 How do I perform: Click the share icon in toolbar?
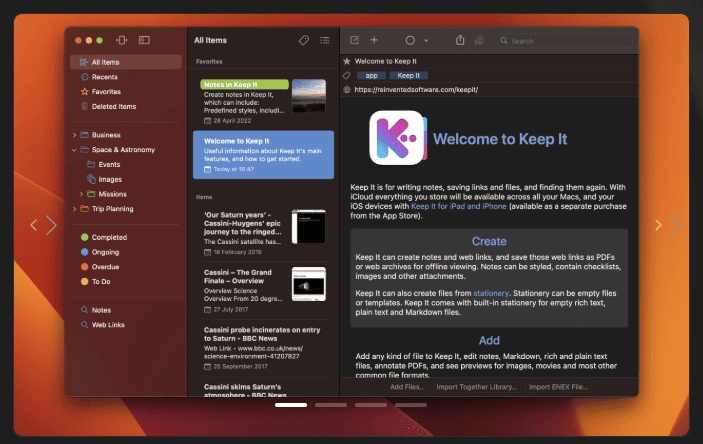click(x=460, y=40)
